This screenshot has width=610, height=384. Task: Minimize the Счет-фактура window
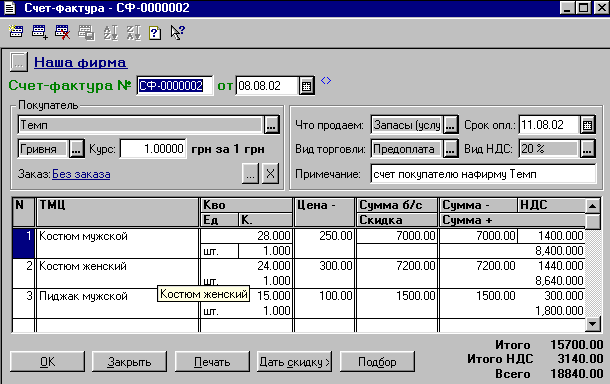[x=567, y=8]
